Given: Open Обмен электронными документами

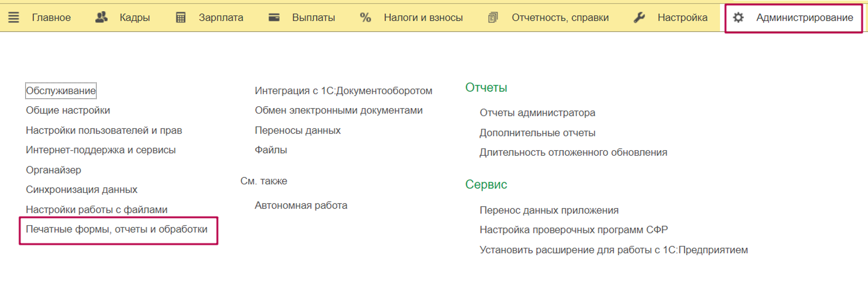Looking at the screenshot, I should coord(339,110).
